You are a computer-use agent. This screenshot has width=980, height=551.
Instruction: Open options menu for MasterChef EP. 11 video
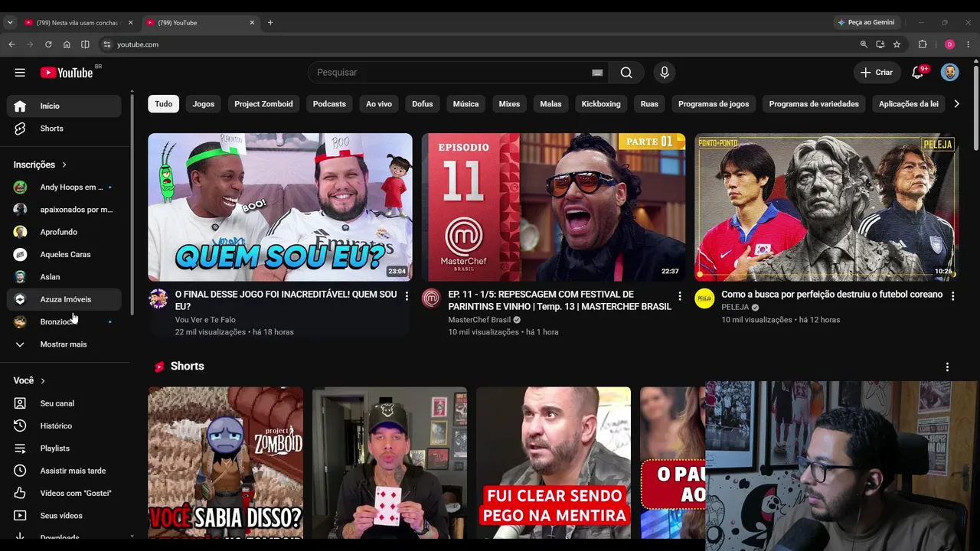(679, 295)
